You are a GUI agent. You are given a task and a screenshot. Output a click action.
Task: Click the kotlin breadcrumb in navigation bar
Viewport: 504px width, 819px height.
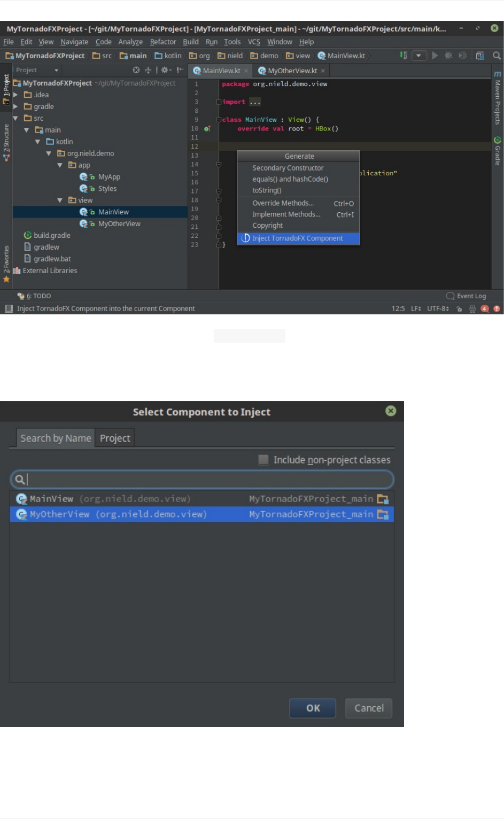click(168, 56)
